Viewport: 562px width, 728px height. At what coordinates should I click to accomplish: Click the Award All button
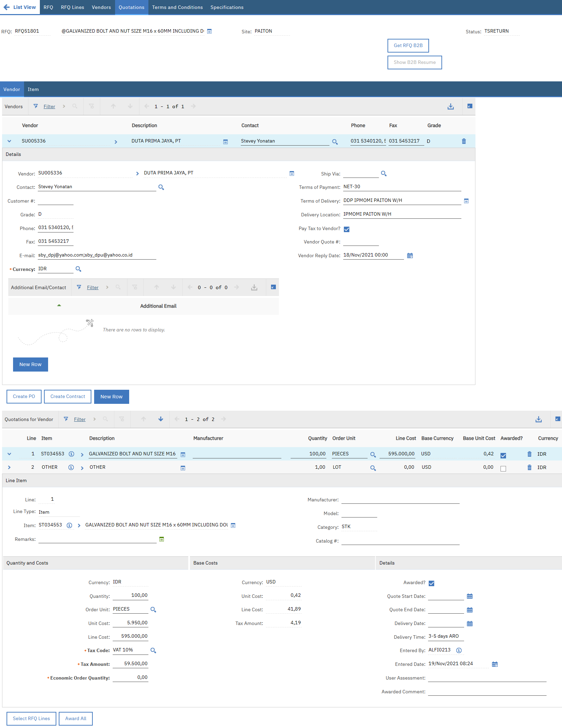pyautogui.click(x=76, y=718)
